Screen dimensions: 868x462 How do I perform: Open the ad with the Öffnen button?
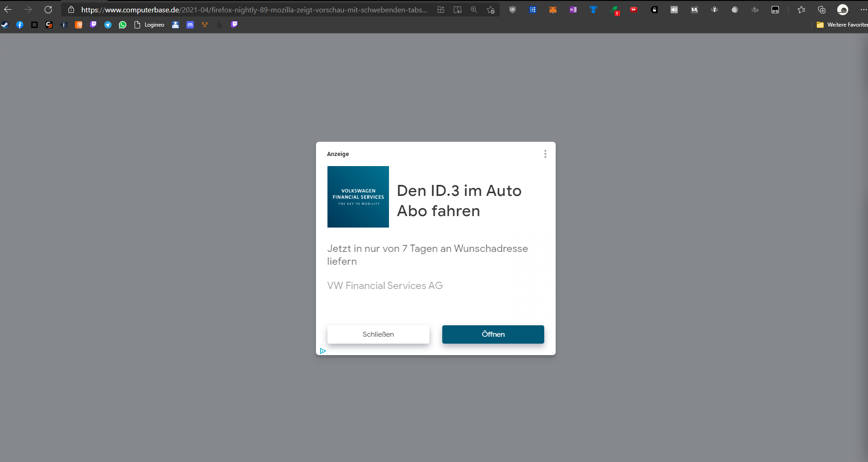pyautogui.click(x=493, y=334)
